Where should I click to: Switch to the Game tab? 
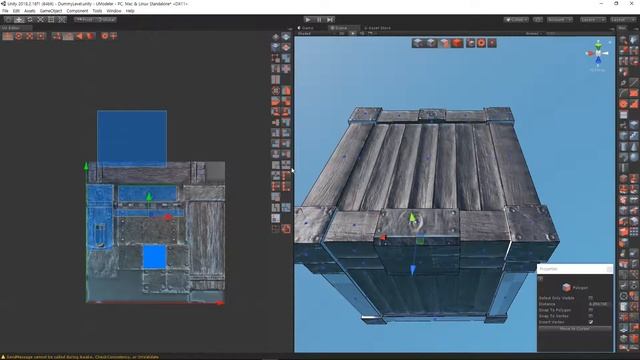pos(306,28)
